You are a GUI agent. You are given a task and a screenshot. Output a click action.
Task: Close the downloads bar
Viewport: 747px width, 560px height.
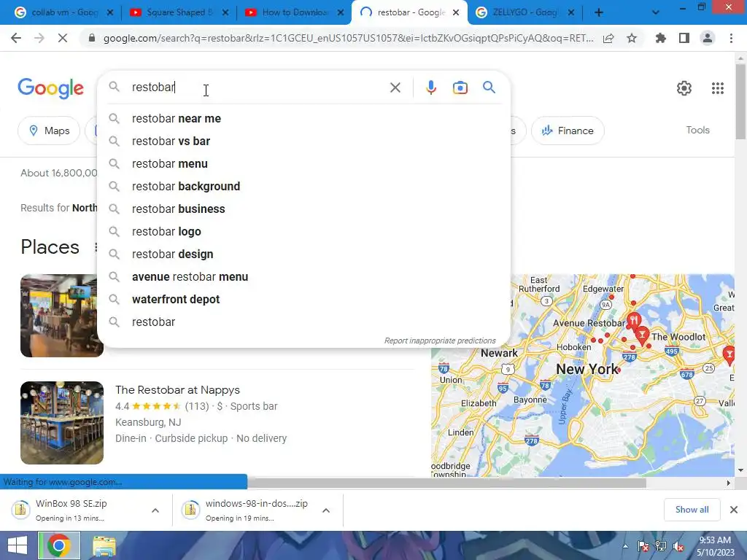pos(734,510)
